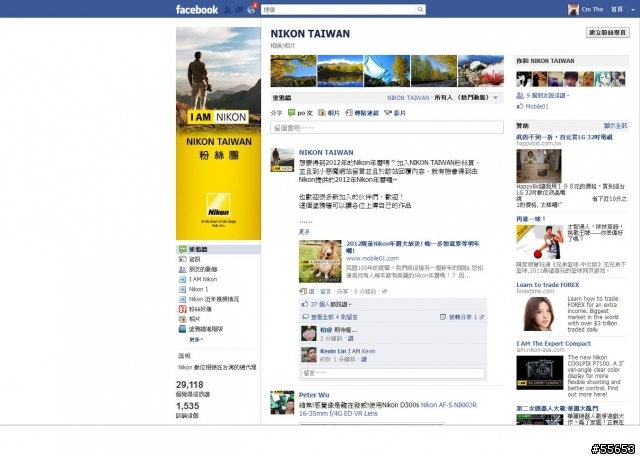640x457 pixels.
Task: Select the 塗鴉牆 wall tab in sidebar
Action: point(218,249)
